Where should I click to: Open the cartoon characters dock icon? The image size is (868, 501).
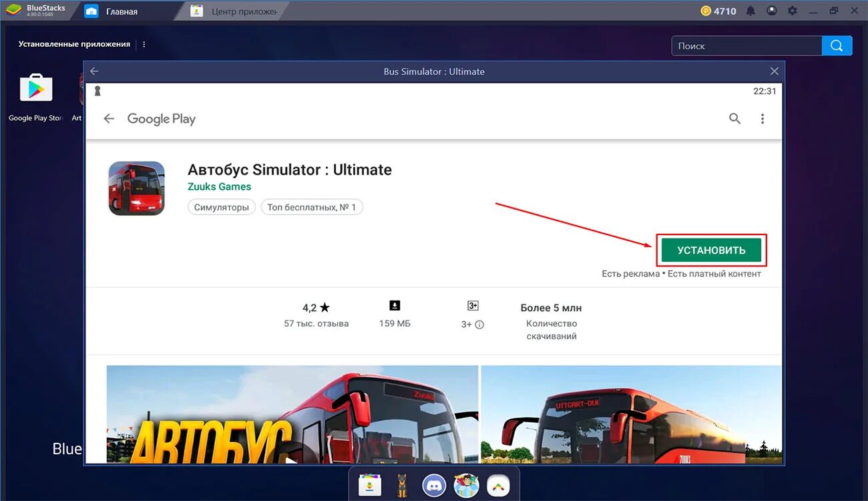click(x=466, y=485)
